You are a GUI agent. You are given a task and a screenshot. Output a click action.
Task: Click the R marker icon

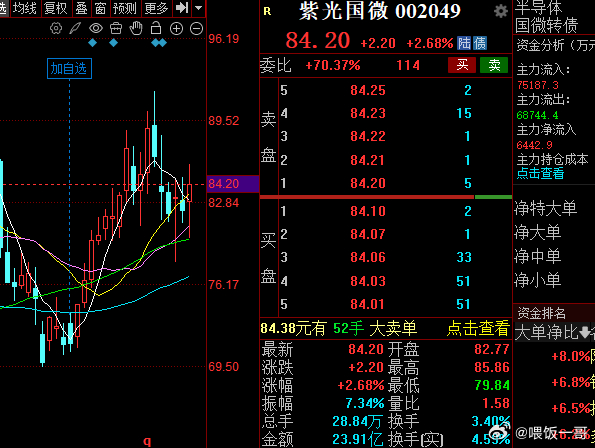coord(267,11)
